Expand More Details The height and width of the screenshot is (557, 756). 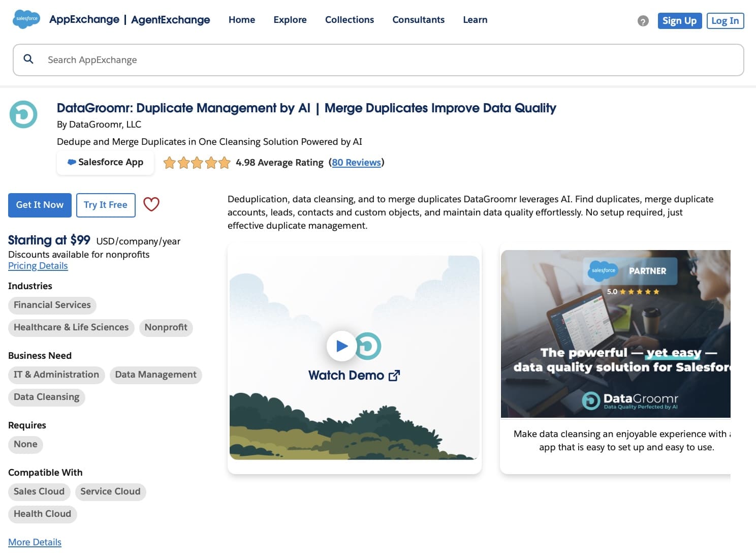pyautogui.click(x=35, y=542)
